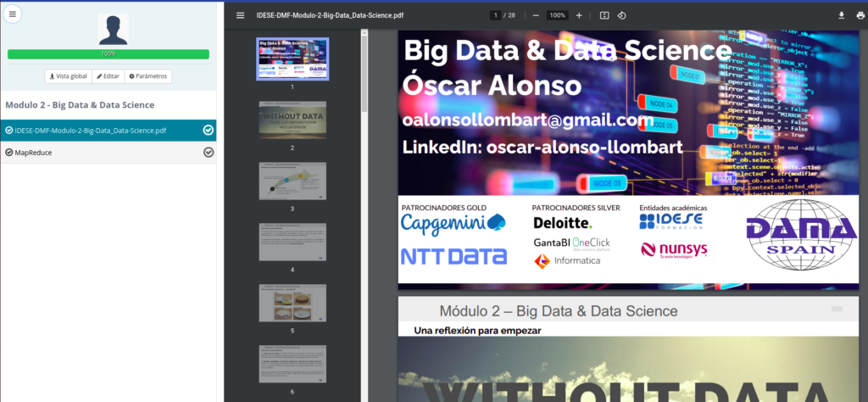Click the nunsys logo on the slide
The height and width of the screenshot is (402, 868).
674,250
